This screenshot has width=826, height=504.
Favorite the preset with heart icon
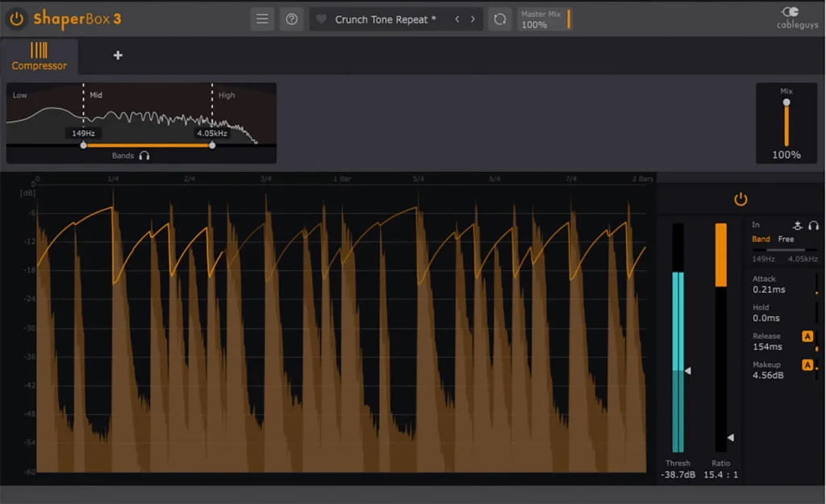[x=321, y=19]
